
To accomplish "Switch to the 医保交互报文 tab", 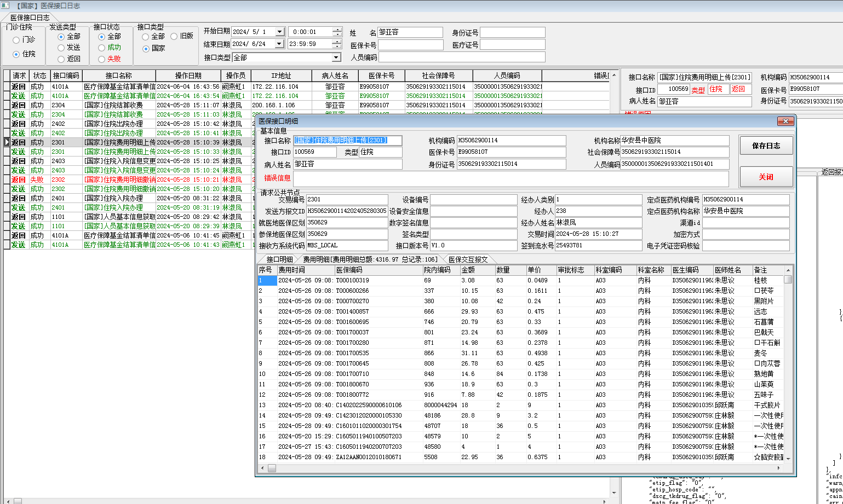I will pyautogui.click(x=467, y=259).
